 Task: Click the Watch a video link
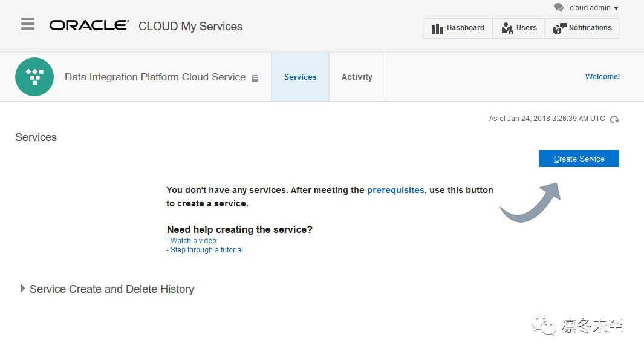(193, 241)
